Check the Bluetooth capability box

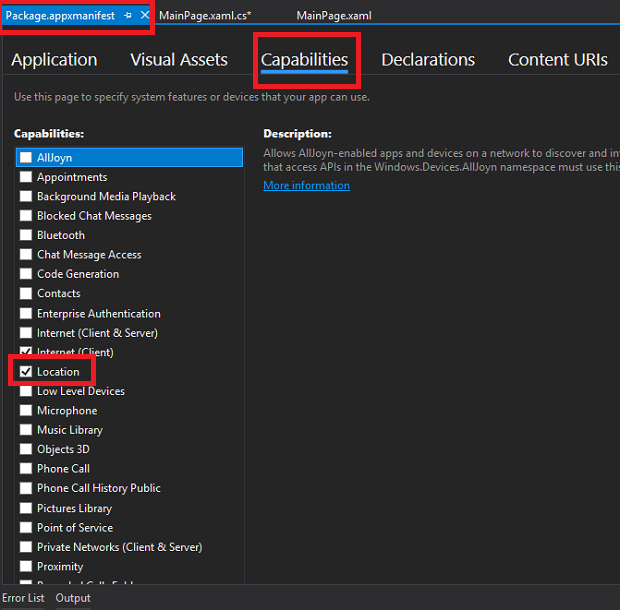click(x=26, y=235)
